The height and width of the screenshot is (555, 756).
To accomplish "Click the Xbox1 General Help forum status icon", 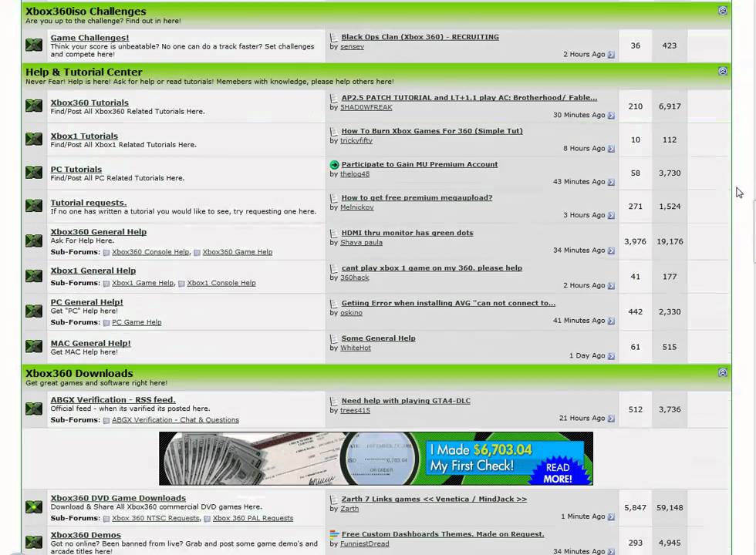I will click(34, 276).
